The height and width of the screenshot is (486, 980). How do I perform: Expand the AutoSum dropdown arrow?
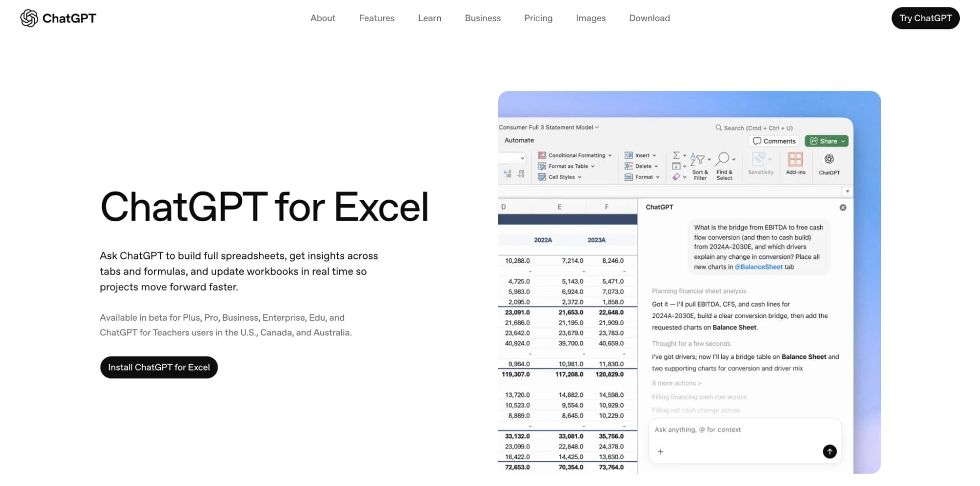(685, 155)
